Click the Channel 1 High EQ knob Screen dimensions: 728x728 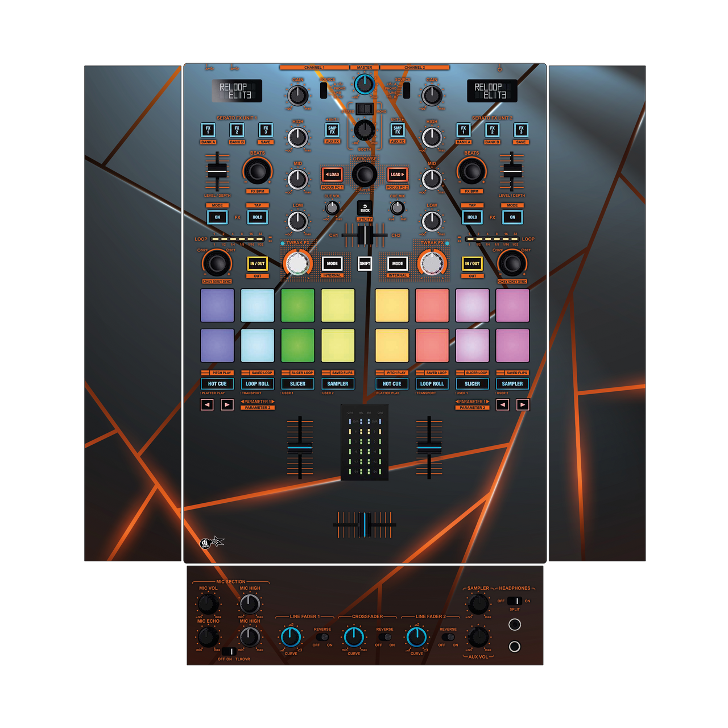pos(298,137)
